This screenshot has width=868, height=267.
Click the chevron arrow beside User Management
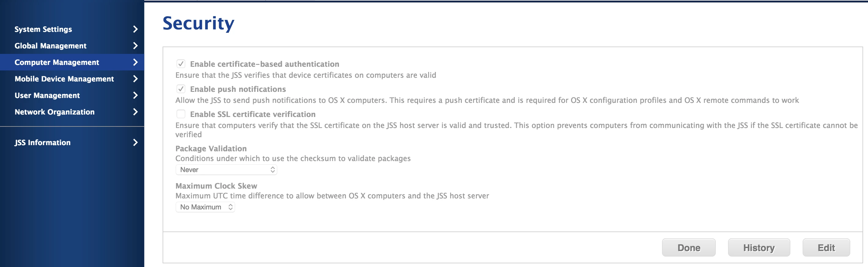point(135,95)
